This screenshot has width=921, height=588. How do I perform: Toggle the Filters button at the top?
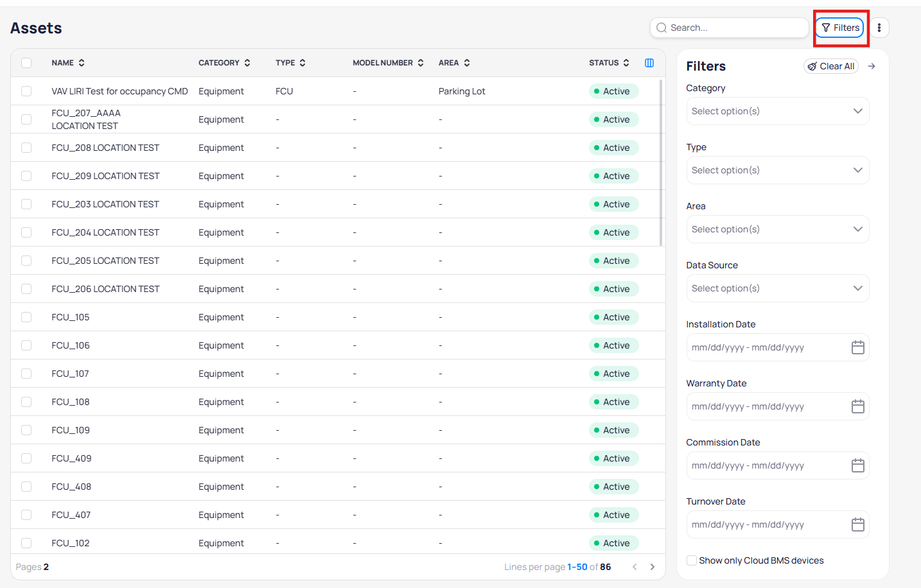(x=840, y=28)
